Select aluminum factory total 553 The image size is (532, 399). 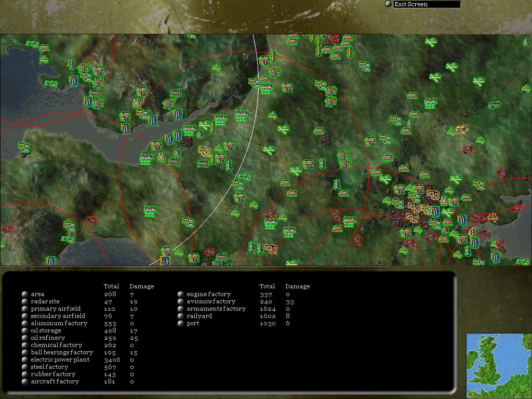click(x=110, y=324)
